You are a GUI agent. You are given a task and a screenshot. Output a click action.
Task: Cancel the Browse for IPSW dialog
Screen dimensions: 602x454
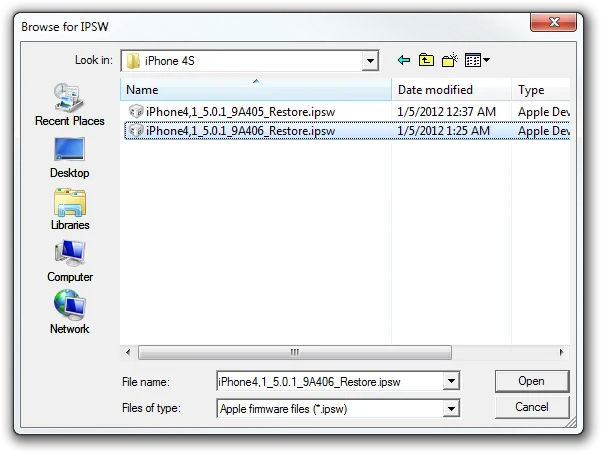pos(532,407)
